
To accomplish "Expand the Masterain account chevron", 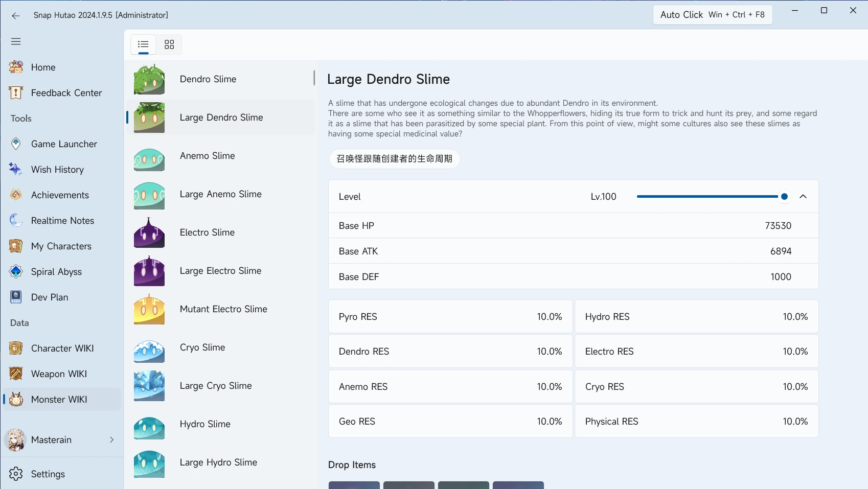I will pyautogui.click(x=111, y=440).
